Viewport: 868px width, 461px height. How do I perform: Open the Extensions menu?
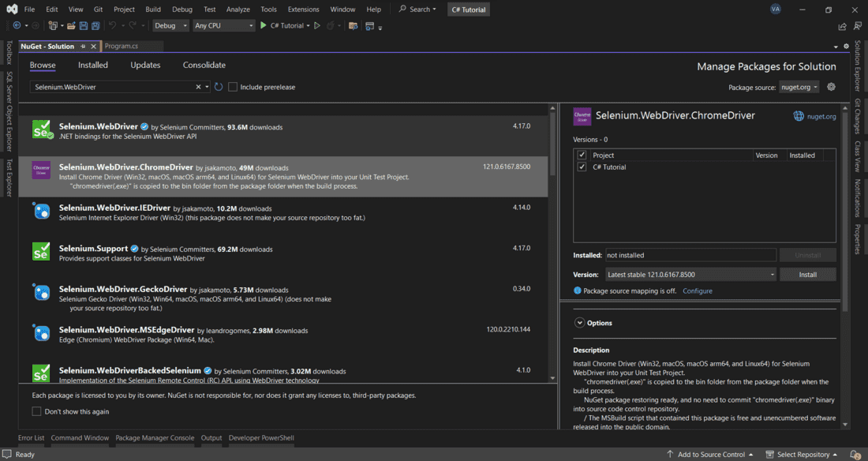(303, 9)
